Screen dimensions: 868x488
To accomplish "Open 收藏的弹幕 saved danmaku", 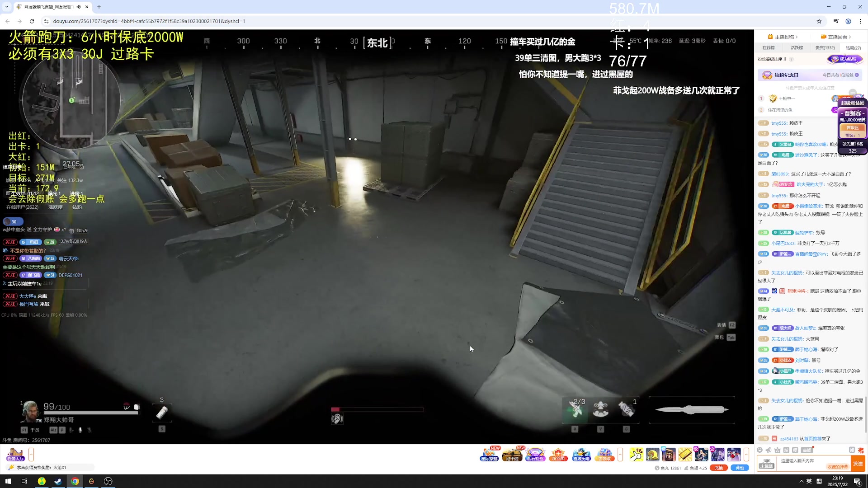I will (x=837, y=467).
